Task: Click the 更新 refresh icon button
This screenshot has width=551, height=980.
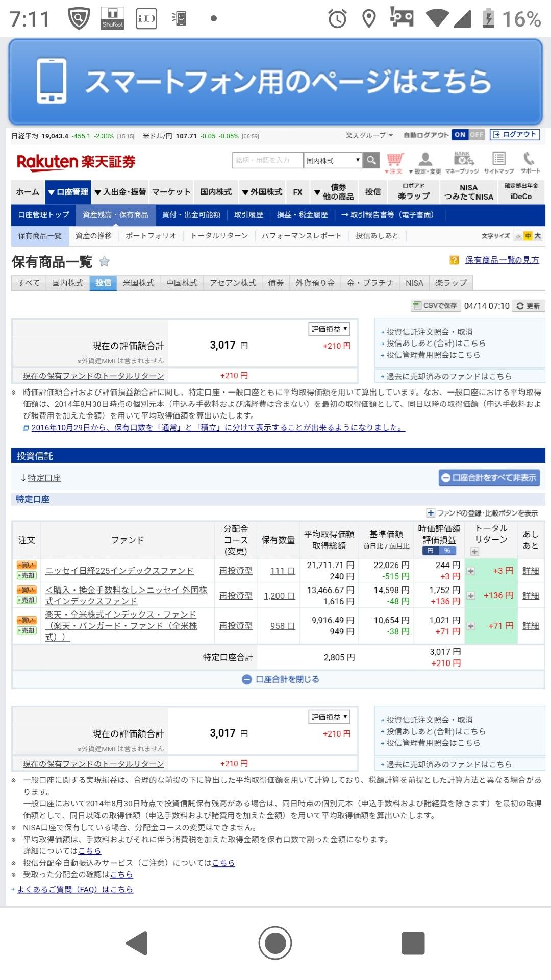Action: tap(528, 306)
